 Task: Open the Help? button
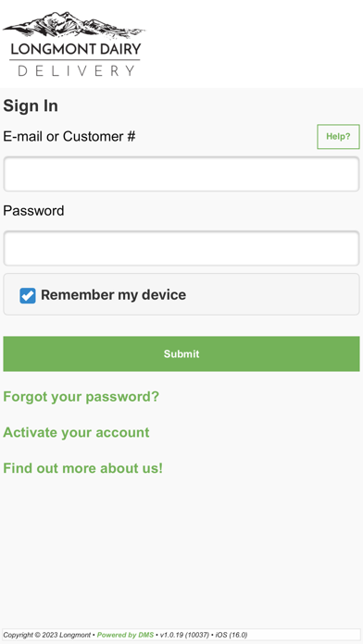point(338,136)
